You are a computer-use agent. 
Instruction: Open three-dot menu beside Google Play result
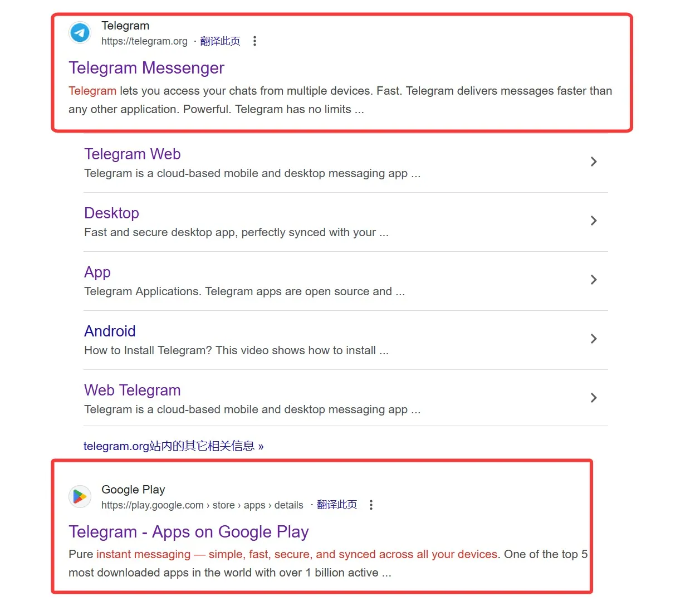pos(371,505)
